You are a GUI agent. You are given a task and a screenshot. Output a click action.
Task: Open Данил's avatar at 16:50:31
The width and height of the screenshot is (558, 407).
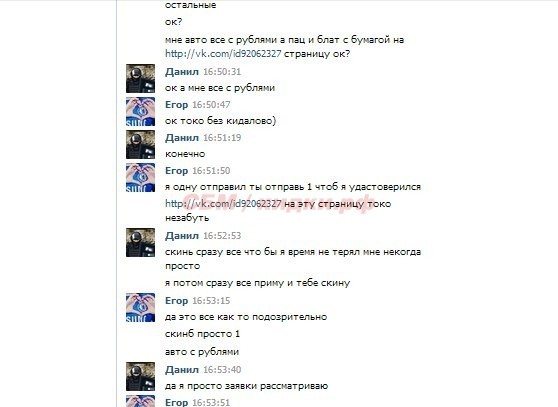(141, 78)
